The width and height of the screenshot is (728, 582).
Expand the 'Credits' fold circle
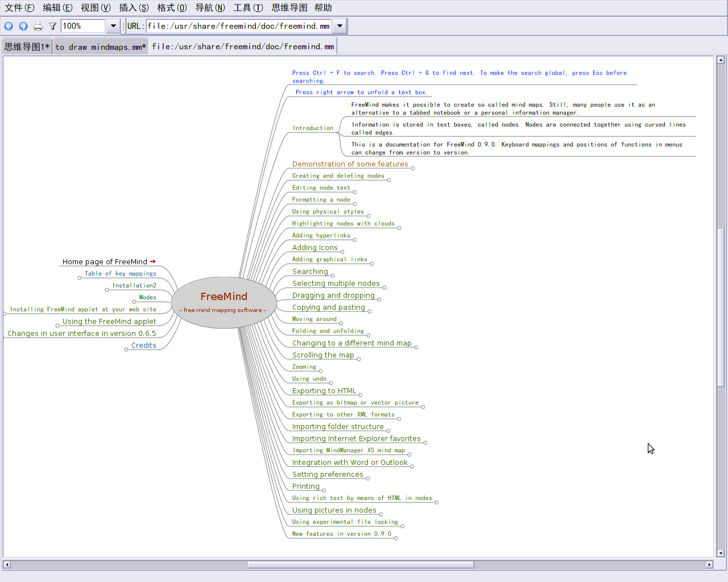126,350
